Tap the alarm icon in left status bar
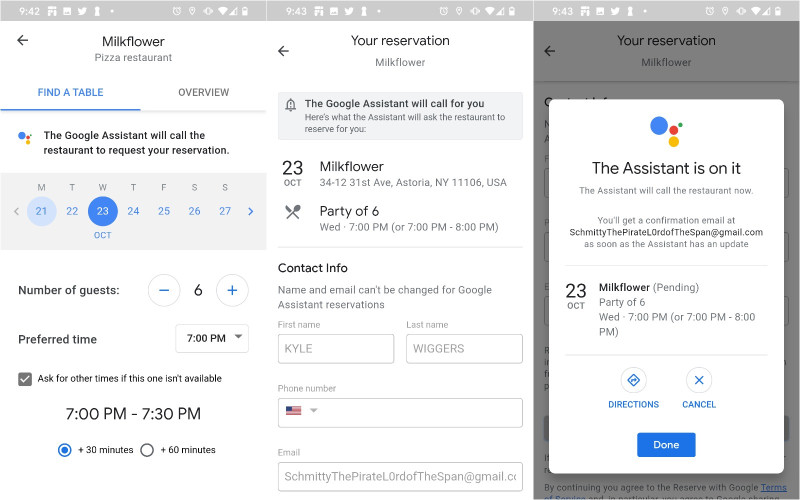The image size is (800, 500). tap(177, 11)
